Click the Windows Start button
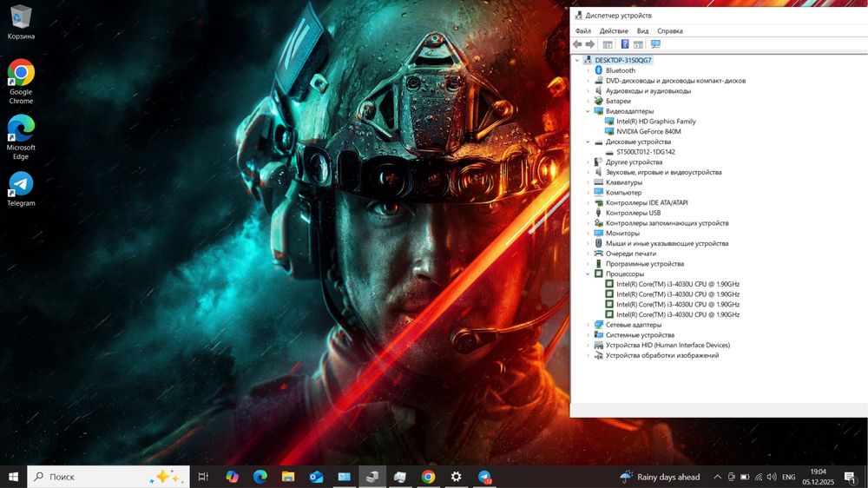Viewport: 868px width, 488px height. [13, 477]
